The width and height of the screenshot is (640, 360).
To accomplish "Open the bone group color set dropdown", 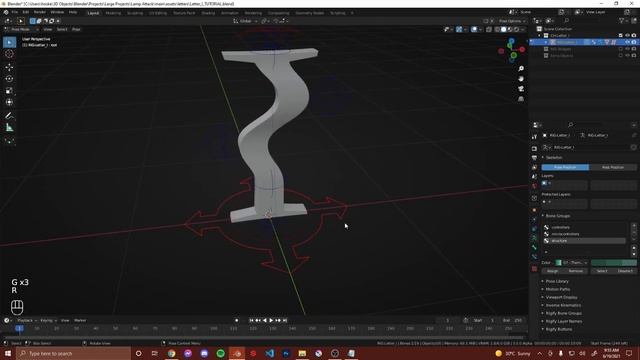I will 572,262.
